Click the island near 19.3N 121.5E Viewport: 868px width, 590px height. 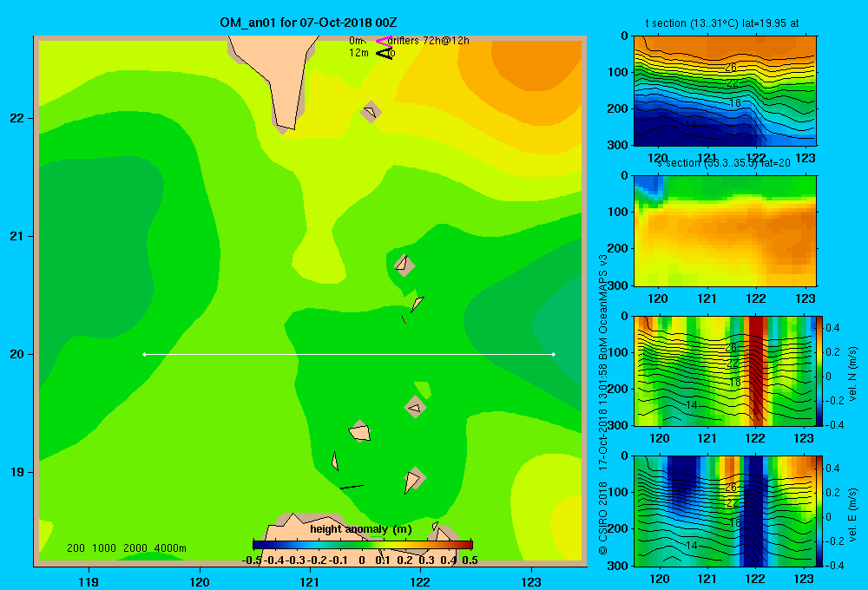coord(360,432)
